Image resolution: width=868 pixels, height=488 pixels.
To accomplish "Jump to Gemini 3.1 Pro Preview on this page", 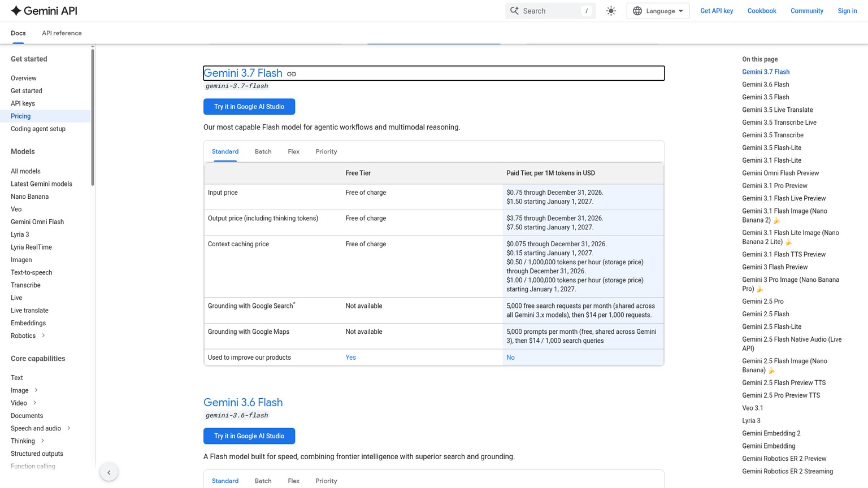I will click(x=775, y=186).
